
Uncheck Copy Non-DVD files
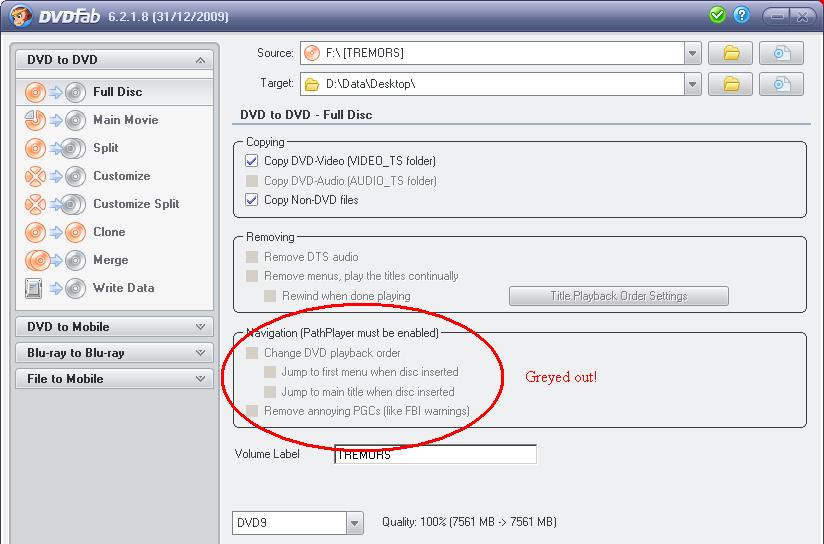252,200
